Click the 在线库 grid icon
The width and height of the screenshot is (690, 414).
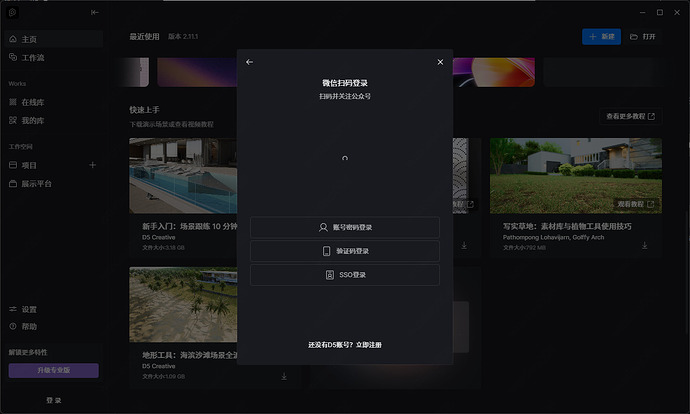click(x=13, y=102)
